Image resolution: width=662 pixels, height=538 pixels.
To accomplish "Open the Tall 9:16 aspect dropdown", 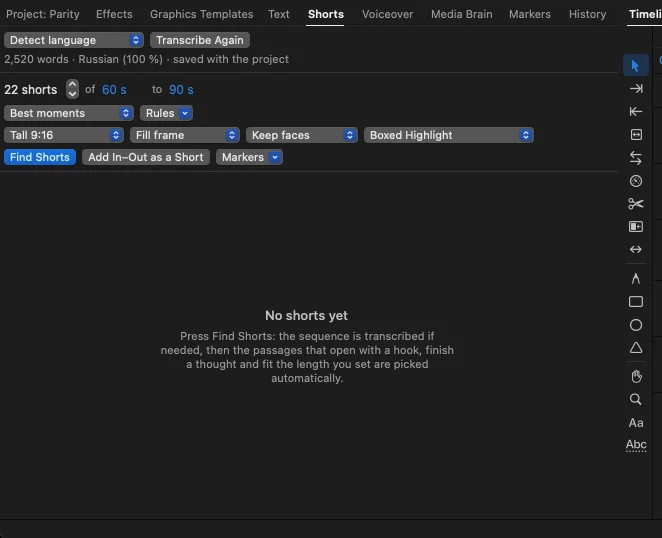I will [x=64, y=135].
